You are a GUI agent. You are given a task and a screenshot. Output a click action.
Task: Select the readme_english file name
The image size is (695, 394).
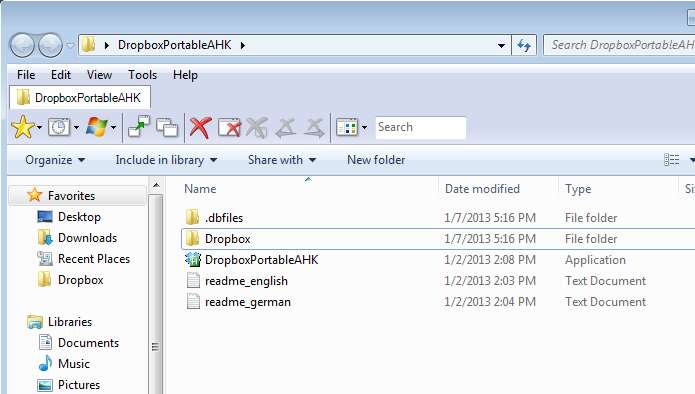[246, 281]
